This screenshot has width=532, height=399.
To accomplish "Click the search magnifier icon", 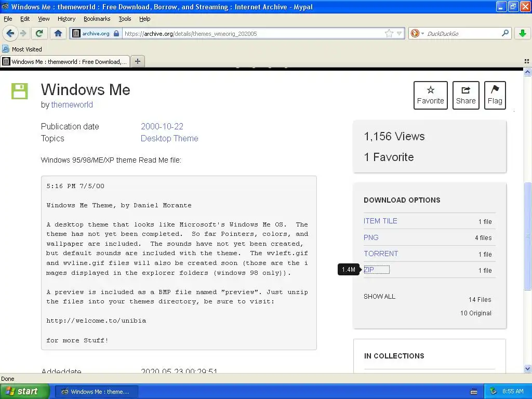I will point(505,33).
